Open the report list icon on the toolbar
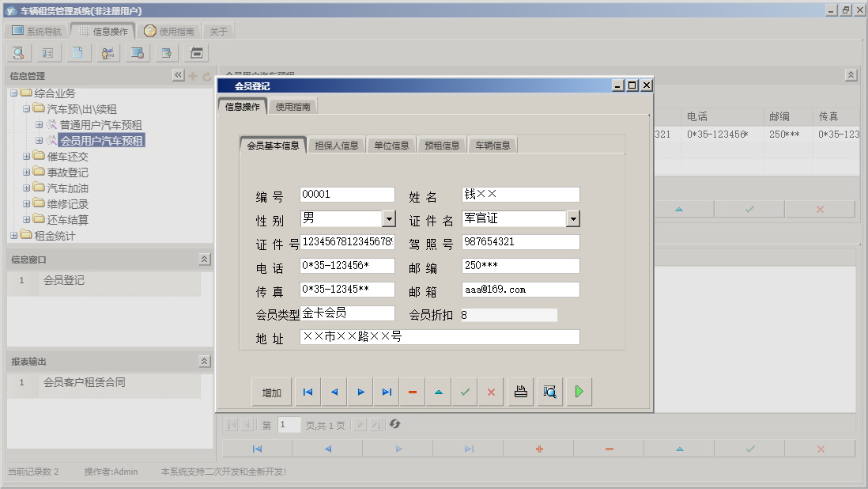Screen dimensions: 868x489 tap(49, 53)
